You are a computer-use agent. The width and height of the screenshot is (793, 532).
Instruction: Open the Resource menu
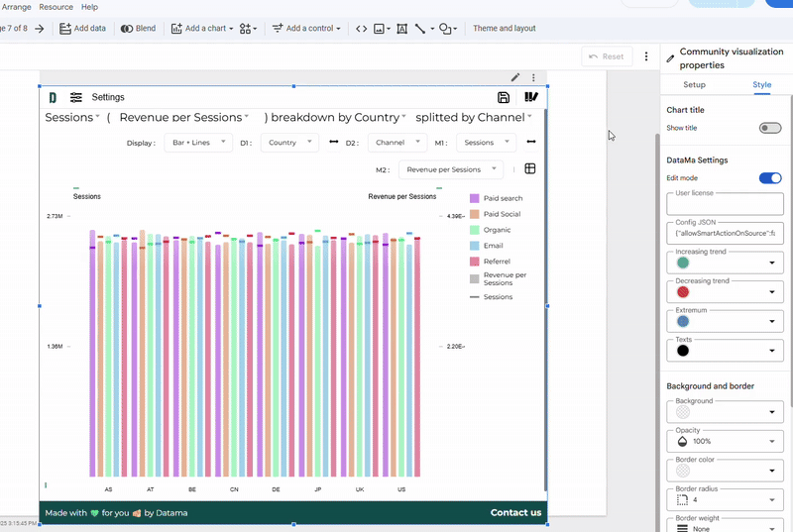(x=56, y=7)
